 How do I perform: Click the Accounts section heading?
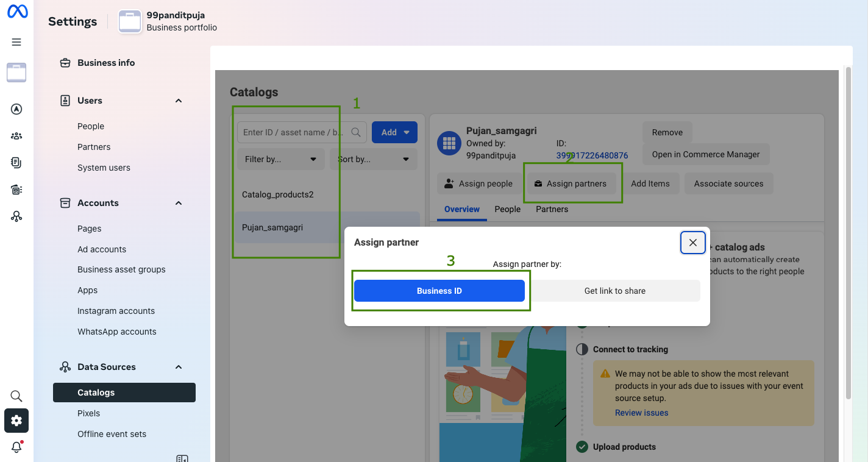(x=98, y=203)
